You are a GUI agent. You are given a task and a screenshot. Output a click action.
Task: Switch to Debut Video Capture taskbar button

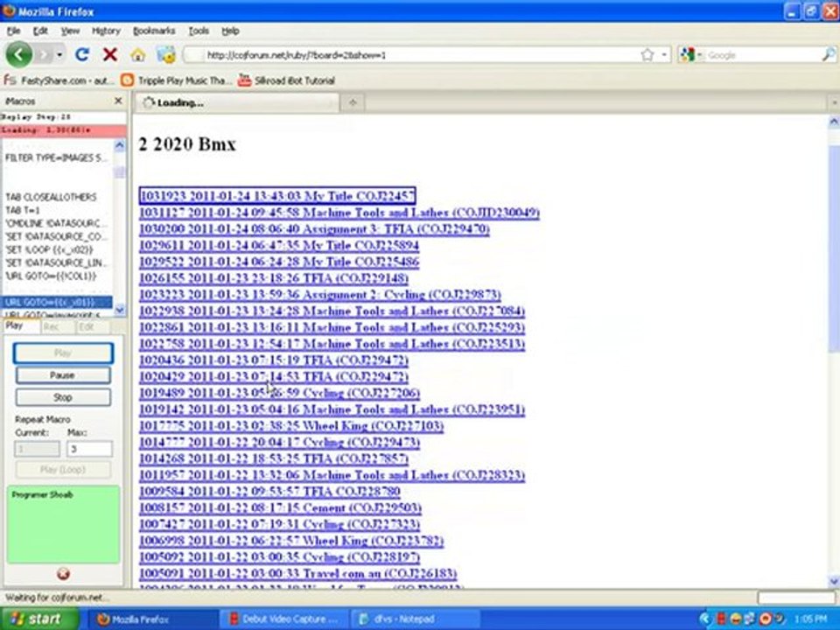[284, 619]
